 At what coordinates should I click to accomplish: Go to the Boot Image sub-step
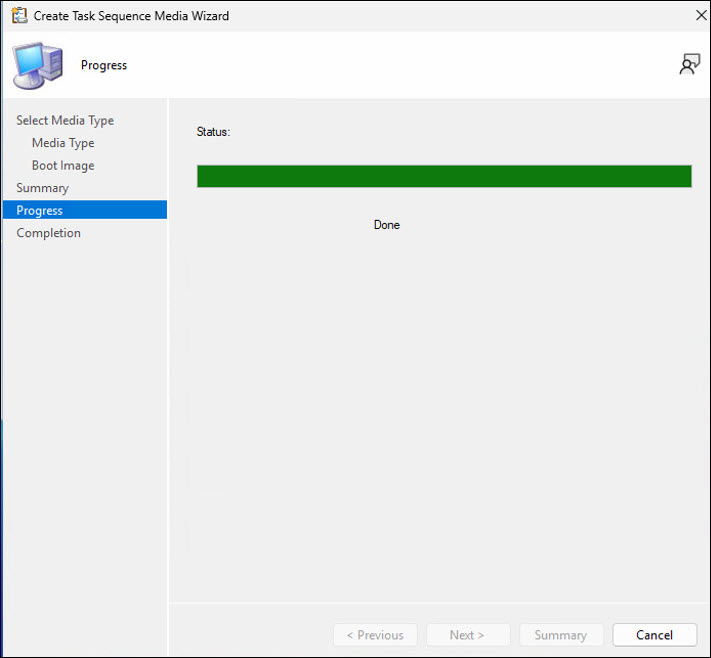coord(63,165)
